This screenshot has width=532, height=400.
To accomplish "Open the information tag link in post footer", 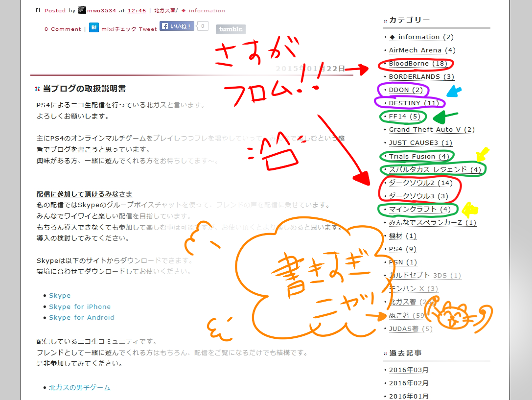I will tap(207, 10).
